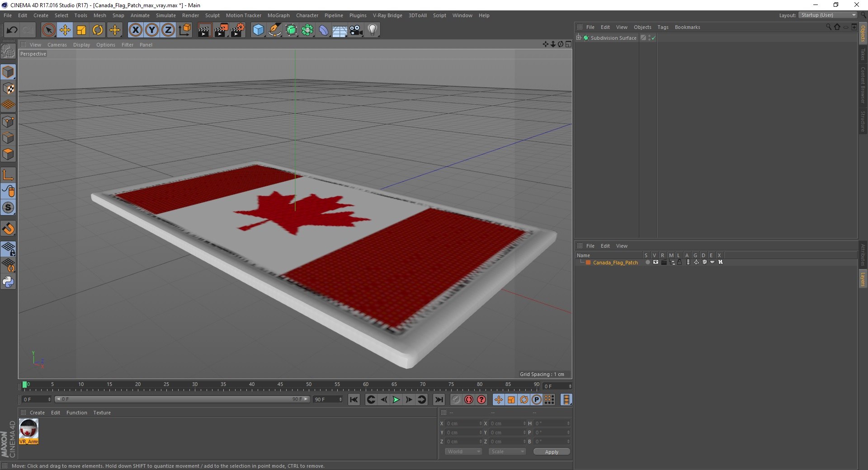This screenshot has width=868, height=470.
Task: Open the MoGraph menu
Action: (278, 15)
